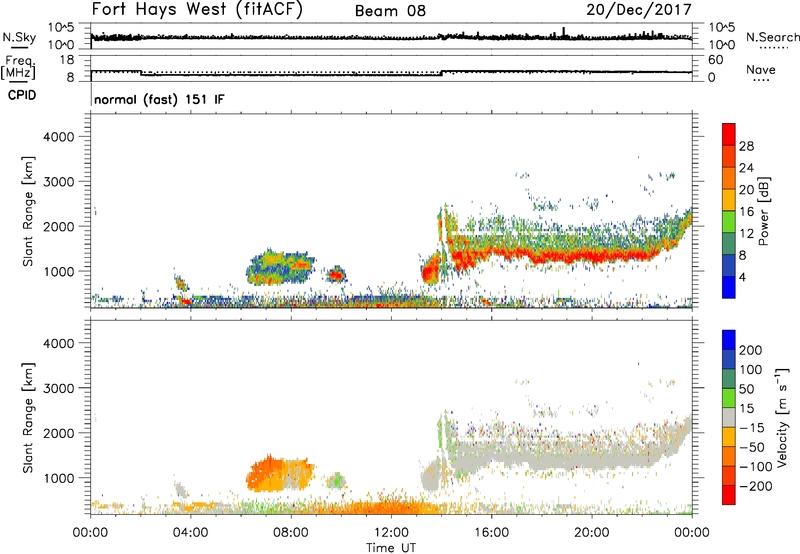Click the velocity colorbar value '-15'
The image size is (800, 554).
click(x=752, y=427)
